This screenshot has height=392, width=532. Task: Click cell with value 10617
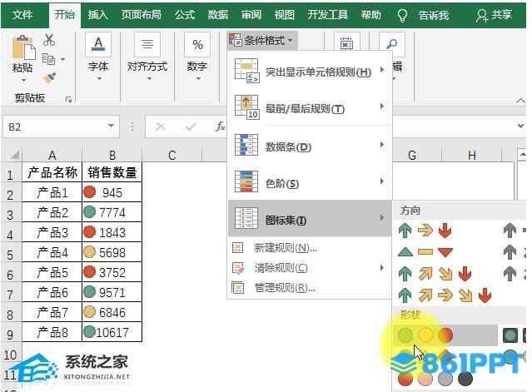pyautogui.click(x=112, y=332)
